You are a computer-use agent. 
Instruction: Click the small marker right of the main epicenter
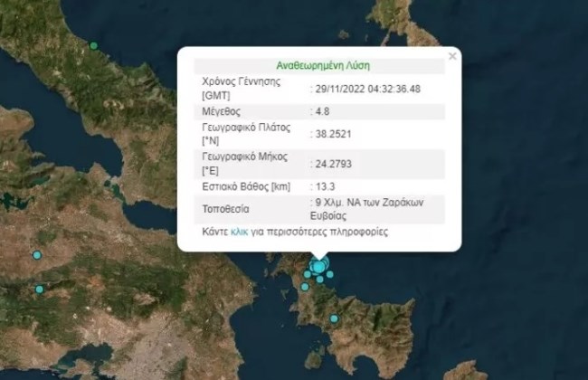[x=330, y=274]
